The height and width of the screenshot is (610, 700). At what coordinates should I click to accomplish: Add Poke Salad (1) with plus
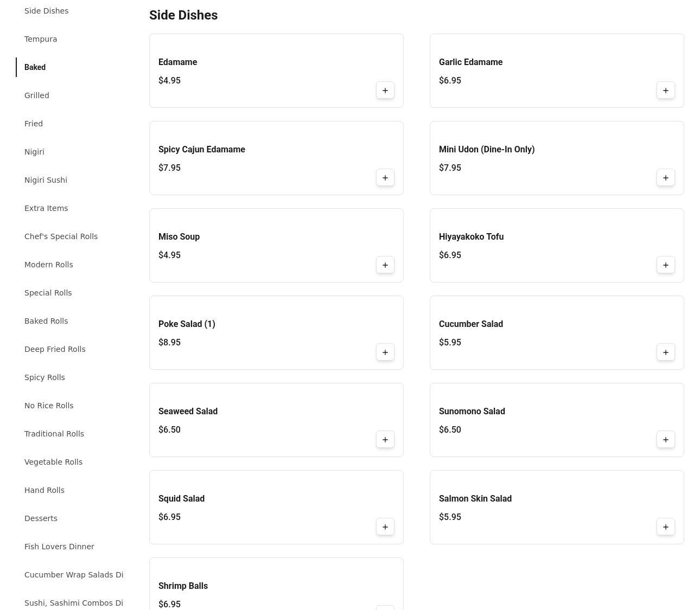(385, 352)
